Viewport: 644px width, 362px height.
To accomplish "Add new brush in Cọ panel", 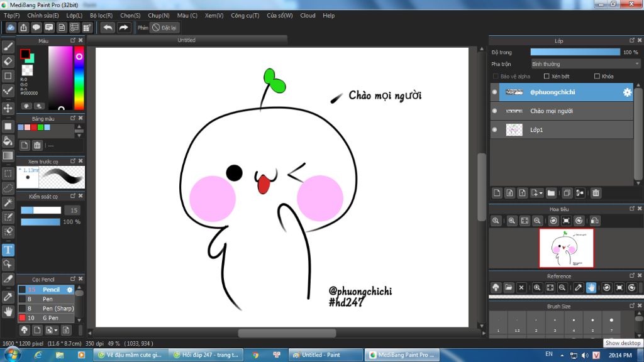I will (x=37, y=330).
